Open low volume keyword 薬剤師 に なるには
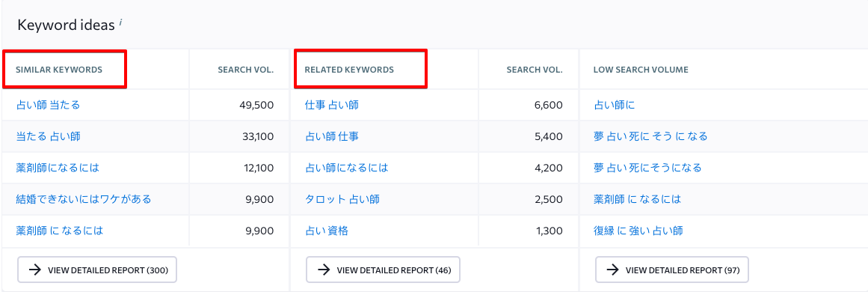The image size is (868, 292). 637,199
